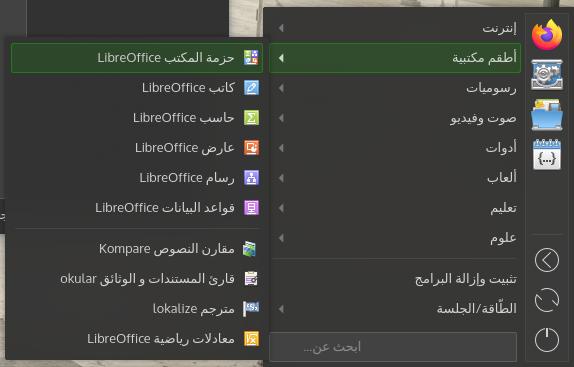Open مقارن النصوص Kompare entry
Viewport: 574px width, 367px height.
click(x=137, y=249)
